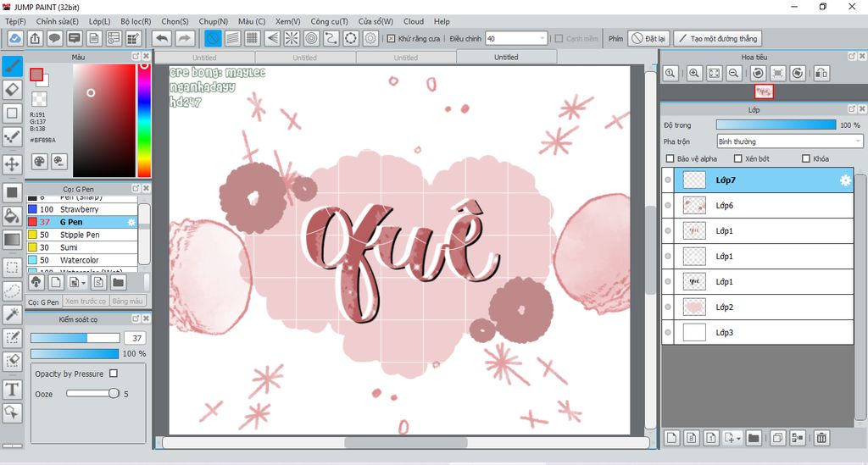Image resolution: width=868 pixels, height=465 pixels.
Task: Delete layer with the trash icon
Action: pos(821,438)
